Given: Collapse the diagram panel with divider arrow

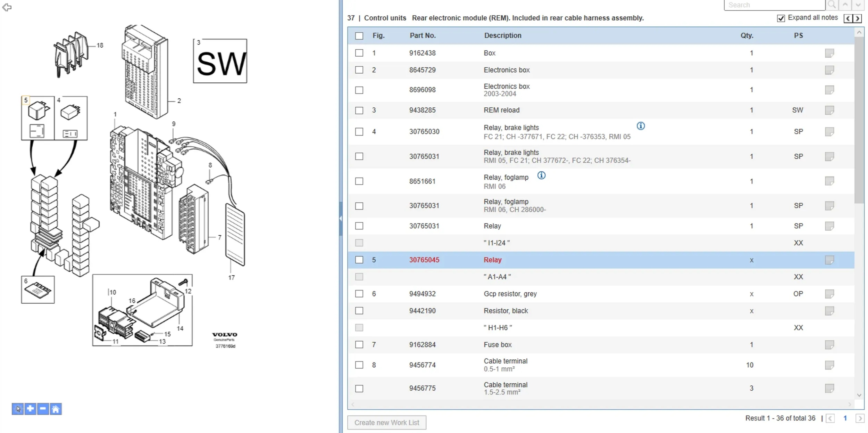Looking at the screenshot, I should pos(341,219).
